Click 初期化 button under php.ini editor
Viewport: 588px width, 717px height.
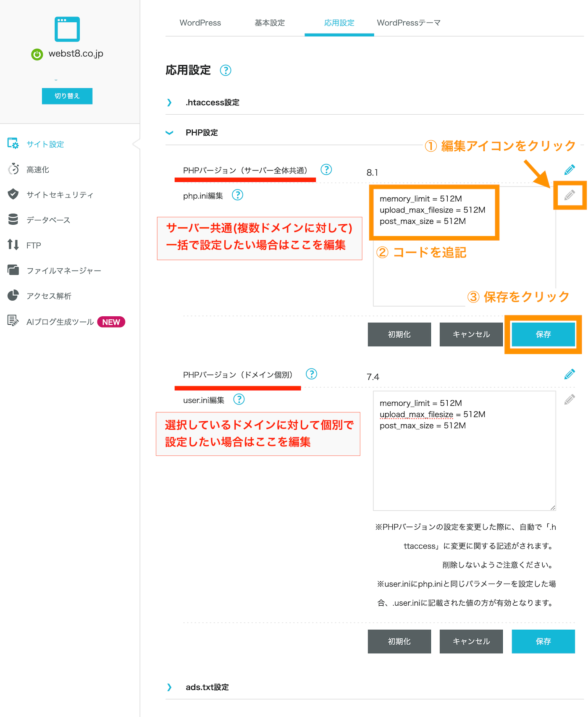(x=399, y=334)
